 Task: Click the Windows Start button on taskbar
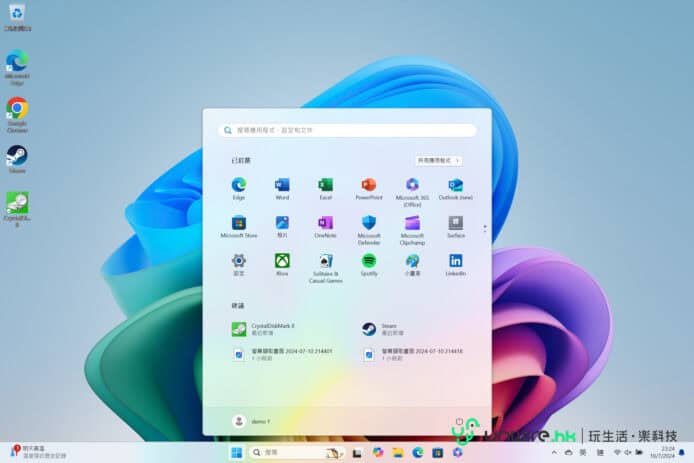click(236, 452)
